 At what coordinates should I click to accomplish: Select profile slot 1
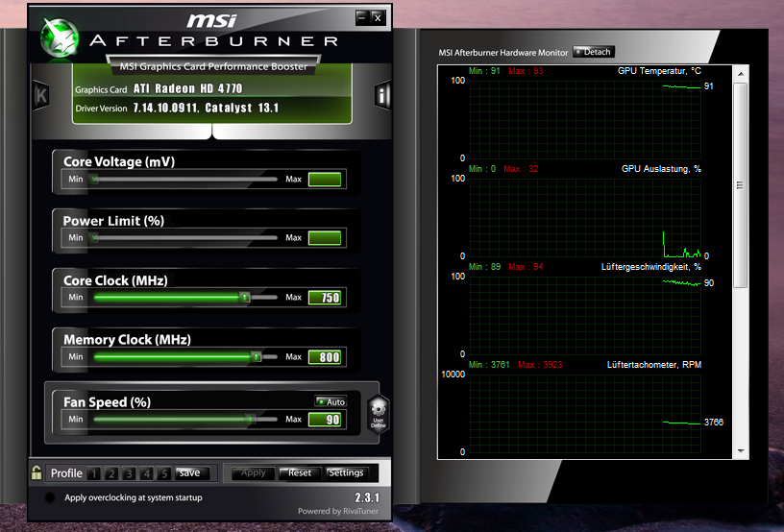click(x=94, y=473)
